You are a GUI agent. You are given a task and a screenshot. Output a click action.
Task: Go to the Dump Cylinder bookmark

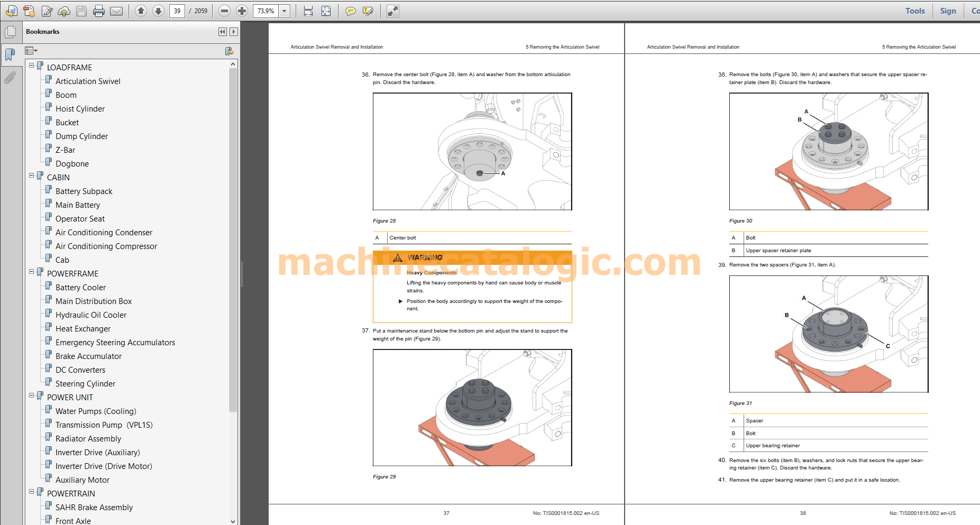tap(82, 136)
